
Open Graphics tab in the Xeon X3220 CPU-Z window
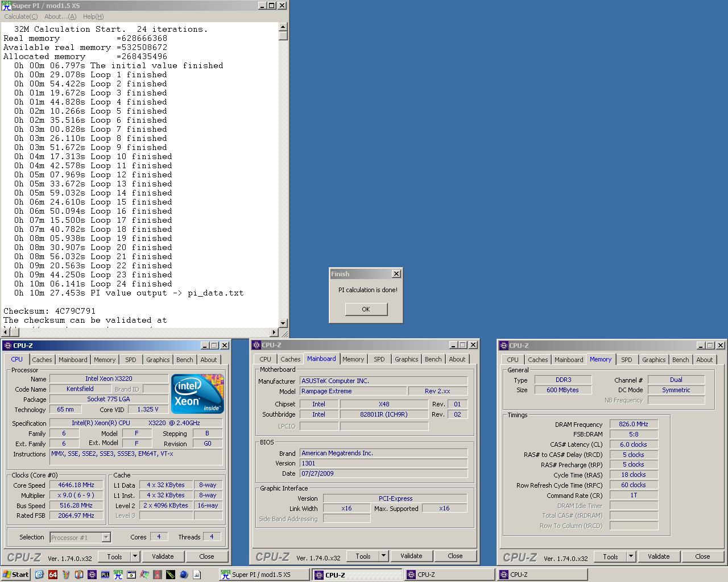(158, 360)
